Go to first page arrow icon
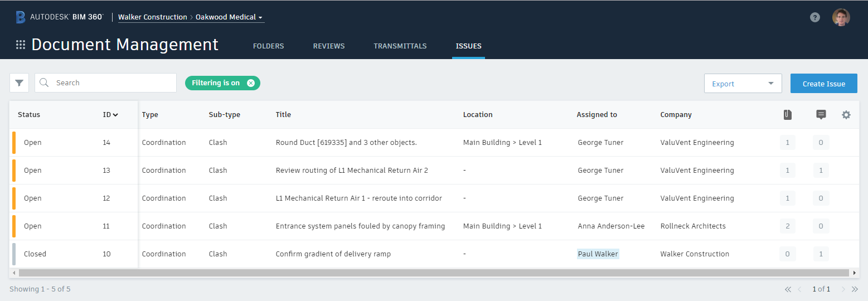Screen dimensions: 868x301 tap(788, 289)
